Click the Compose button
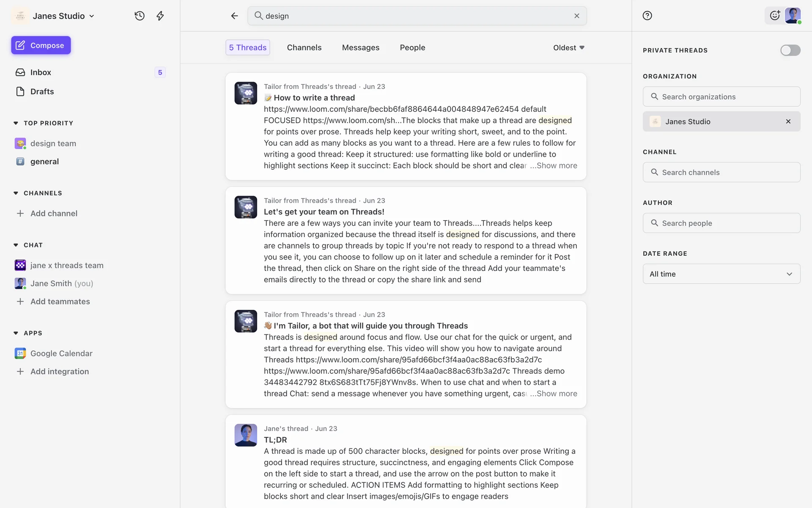 click(x=41, y=45)
